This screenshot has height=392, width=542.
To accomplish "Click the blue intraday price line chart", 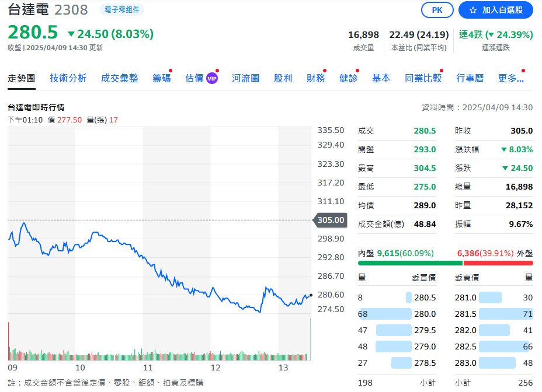I will [x=159, y=268].
